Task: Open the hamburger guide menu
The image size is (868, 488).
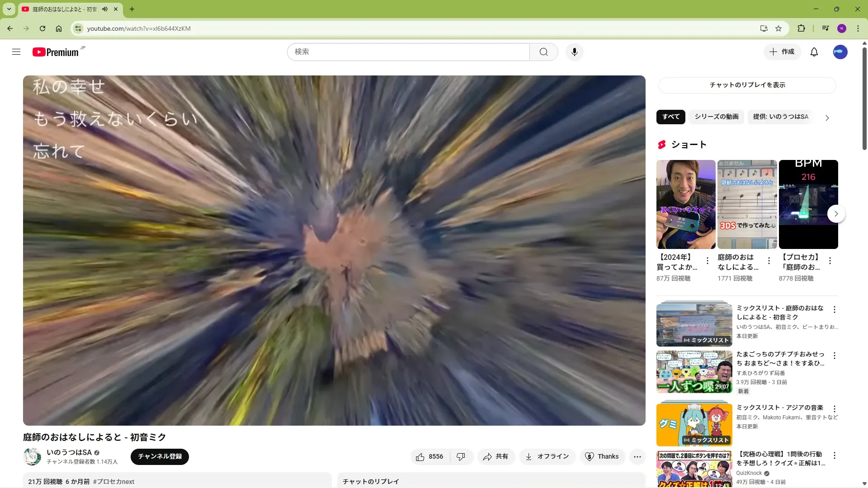Action: click(16, 52)
